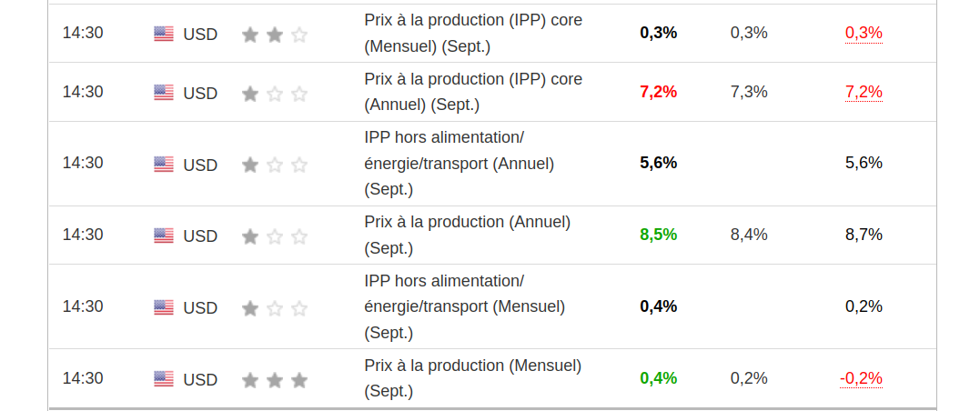Image resolution: width=980 pixels, height=411 pixels.
Task: Click the USD currency label in the IPP hors alimentation (Annuel) row
Action: (x=200, y=165)
